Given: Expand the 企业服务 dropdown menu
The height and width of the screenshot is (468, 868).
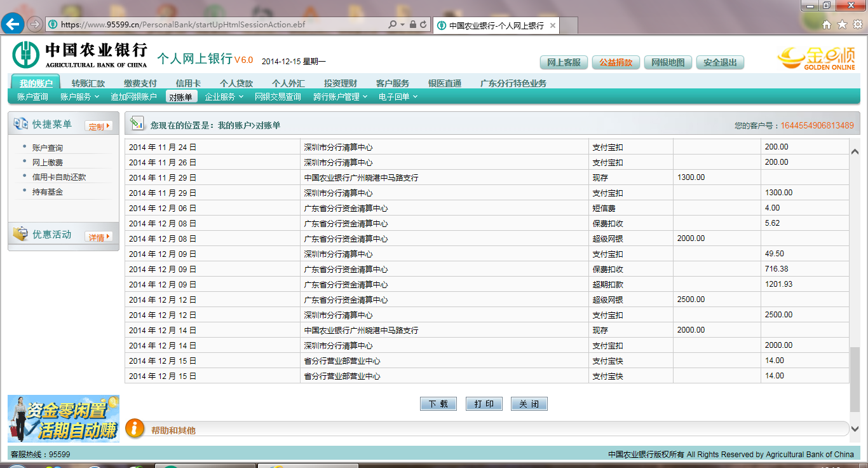Looking at the screenshot, I should click(224, 97).
